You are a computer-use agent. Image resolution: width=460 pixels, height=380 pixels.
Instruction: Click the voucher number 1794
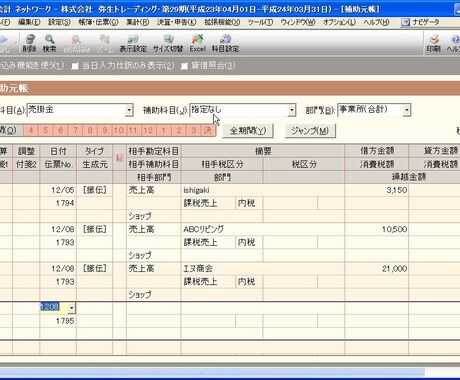(65, 203)
